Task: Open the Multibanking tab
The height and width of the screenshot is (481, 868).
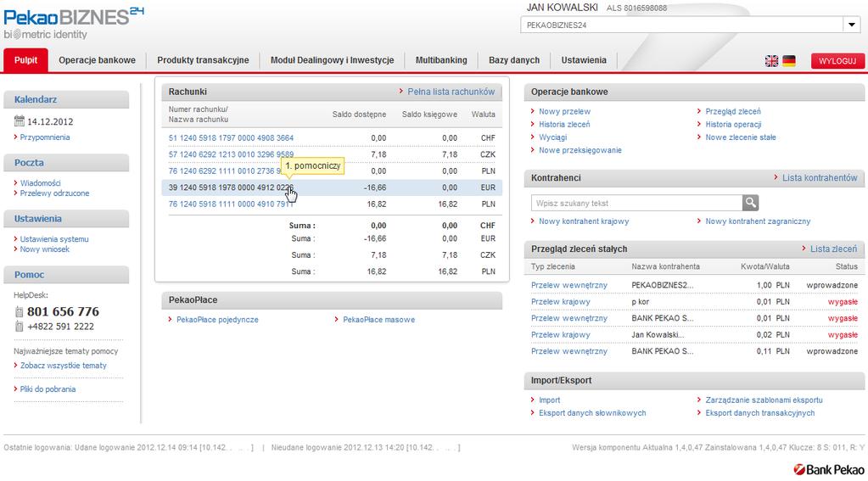Action: tap(441, 60)
